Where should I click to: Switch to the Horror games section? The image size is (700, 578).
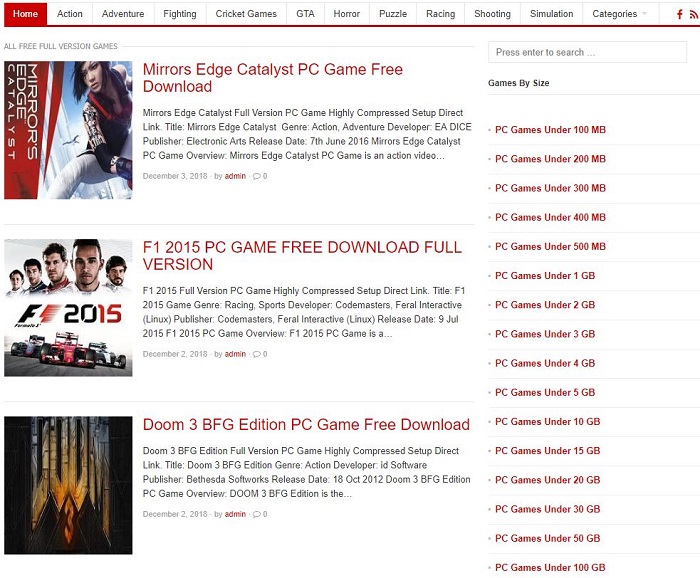coord(347,14)
